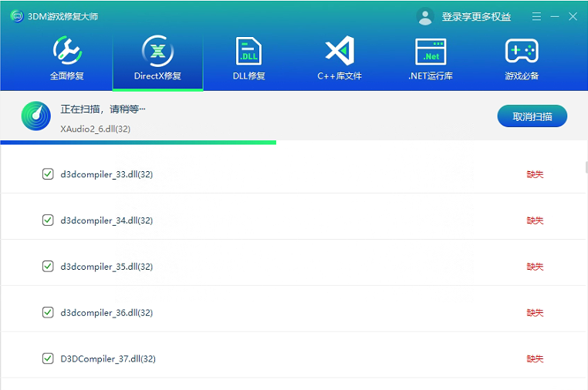Screen dimensions: 588x390
Task: Open the 全面修复 wrench icon
Action: click(67, 51)
